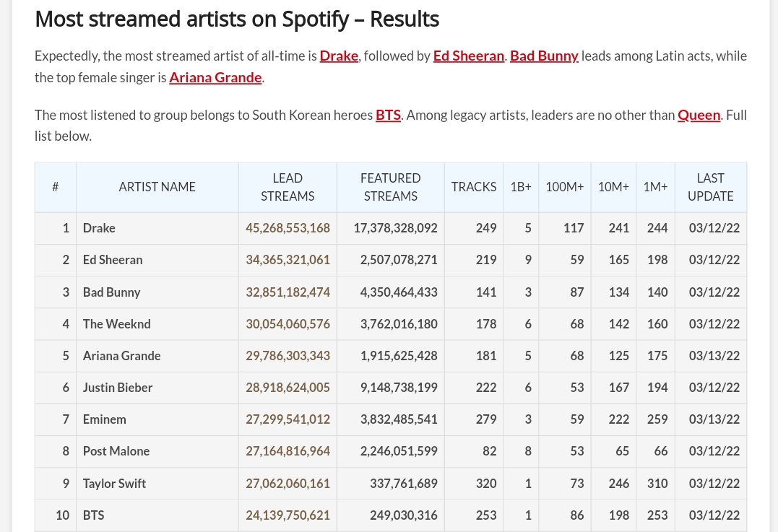Click featured streams value 3,832,485,541
778x532 pixels.
(399, 419)
